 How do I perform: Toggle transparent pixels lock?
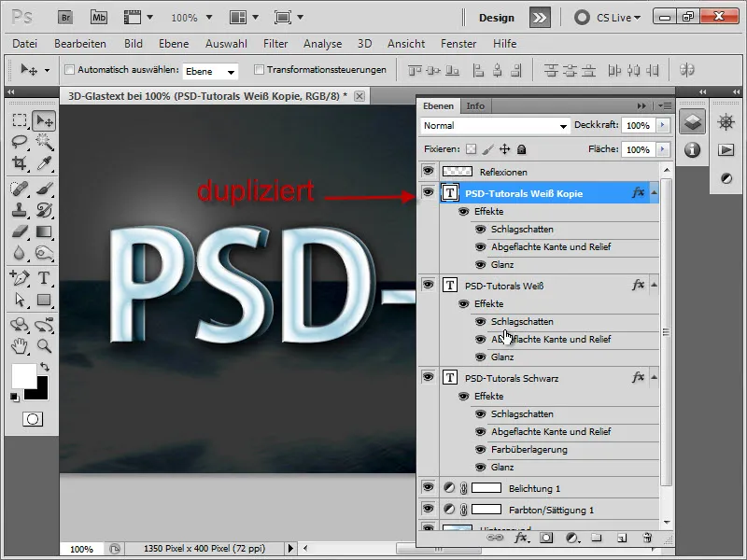click(x=471, y=149)
